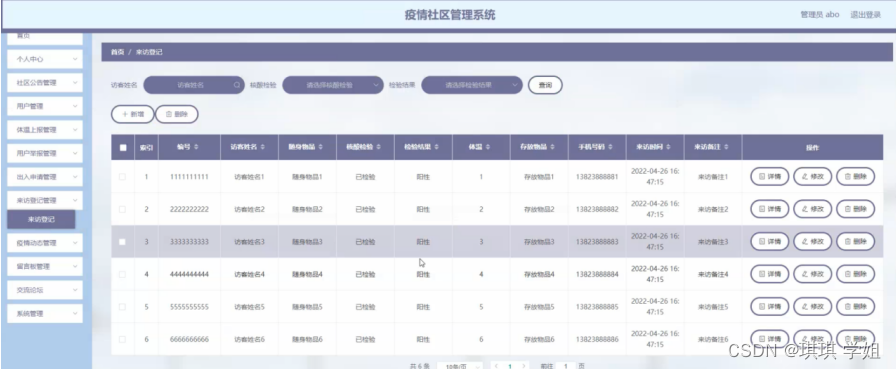Go to next page arrow in pagination
This screenshot has width=896, height=369.
(523, 366)
